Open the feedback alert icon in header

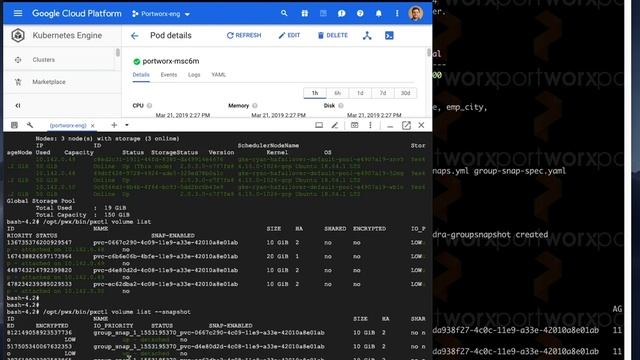coord(342,13)
